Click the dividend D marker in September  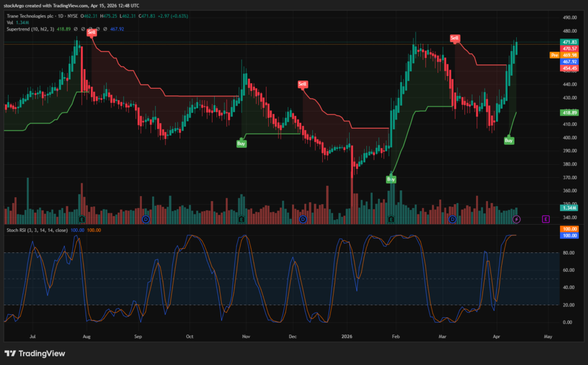pyautogui.click(x=146, y=219)
